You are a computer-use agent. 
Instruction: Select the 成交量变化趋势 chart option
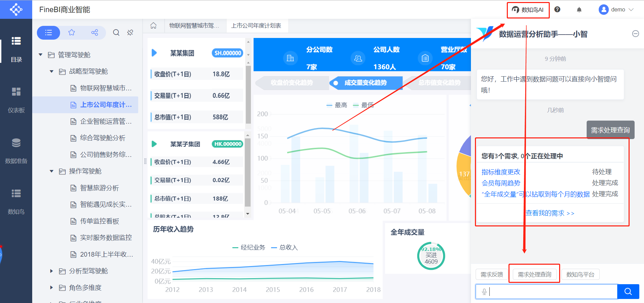[365, 83]
